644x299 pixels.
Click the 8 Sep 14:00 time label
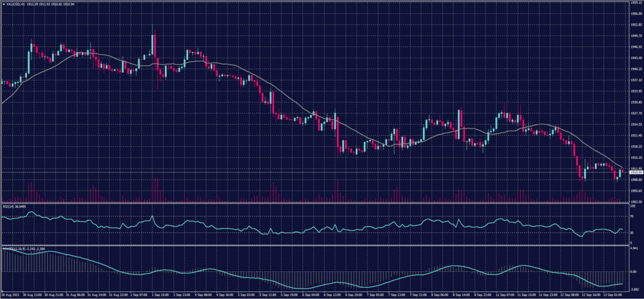pyautogui.click(x=462, y=294)
